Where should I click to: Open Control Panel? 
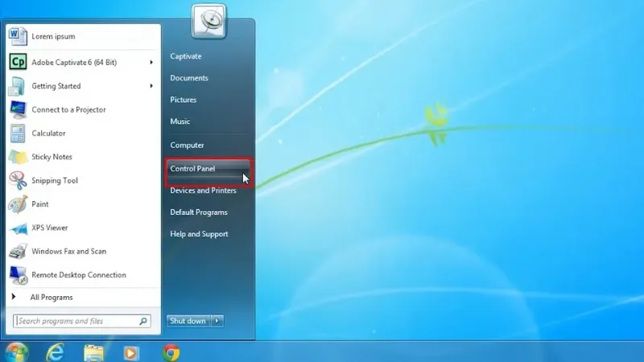pyautogui.click(x=208, y=169)
